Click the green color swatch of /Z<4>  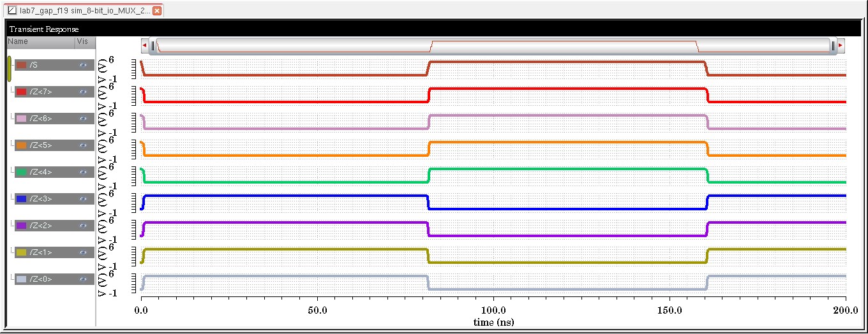(21, 172)
